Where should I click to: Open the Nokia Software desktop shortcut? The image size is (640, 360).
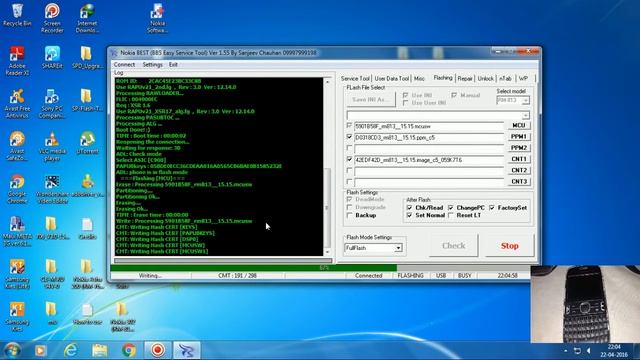click(x=157, y=18)
